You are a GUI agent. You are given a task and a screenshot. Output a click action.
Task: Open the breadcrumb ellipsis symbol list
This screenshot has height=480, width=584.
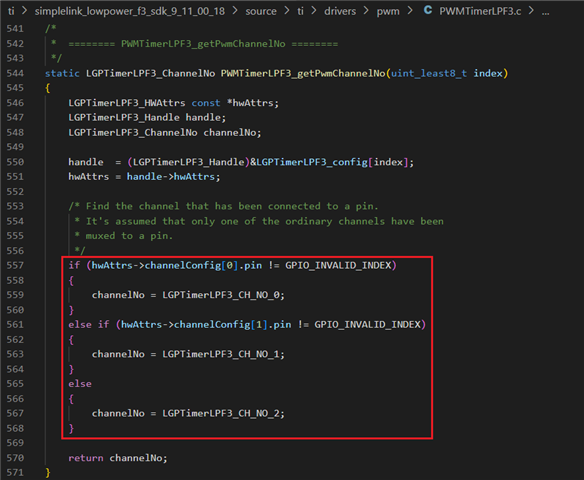tap(545, 12)
